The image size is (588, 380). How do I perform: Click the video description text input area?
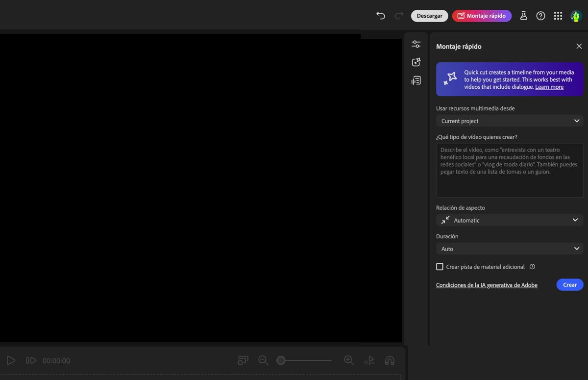[x=510, y=170]
